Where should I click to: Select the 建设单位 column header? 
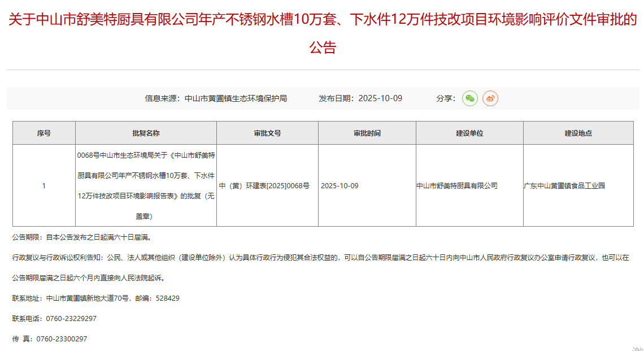pos(469,133)
